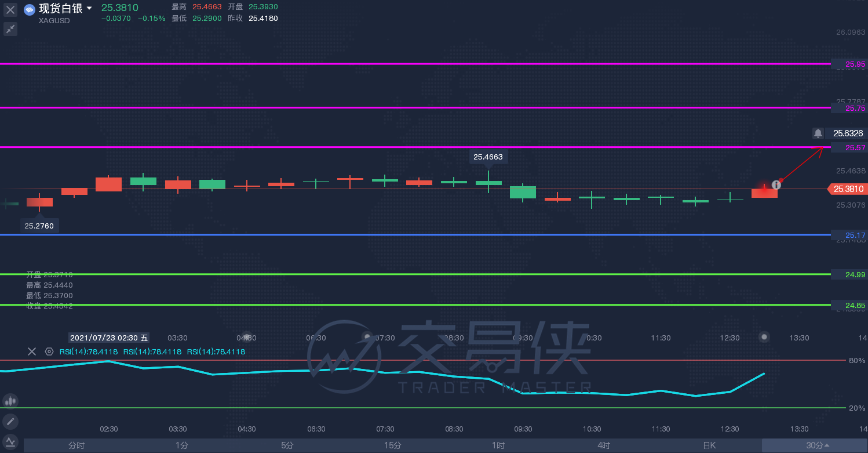The height and width of the screenshot is (453, 868).
Task: Switch to the 分时 timeframe tab
Action: tap(76, 445)
